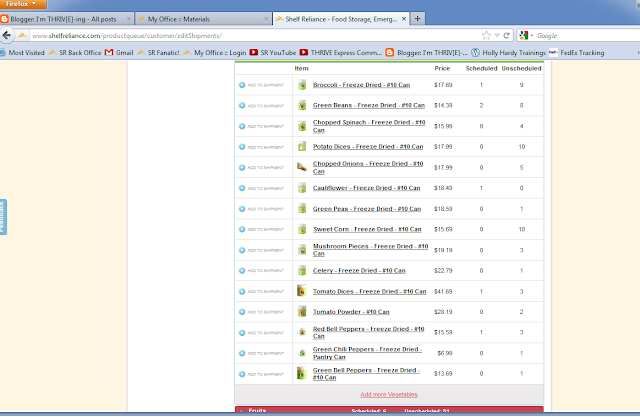The width and height of the screenshot is (640, 417).
Task: Open Green Beans - Freeze Dried link
Action: tap(369, 105)
